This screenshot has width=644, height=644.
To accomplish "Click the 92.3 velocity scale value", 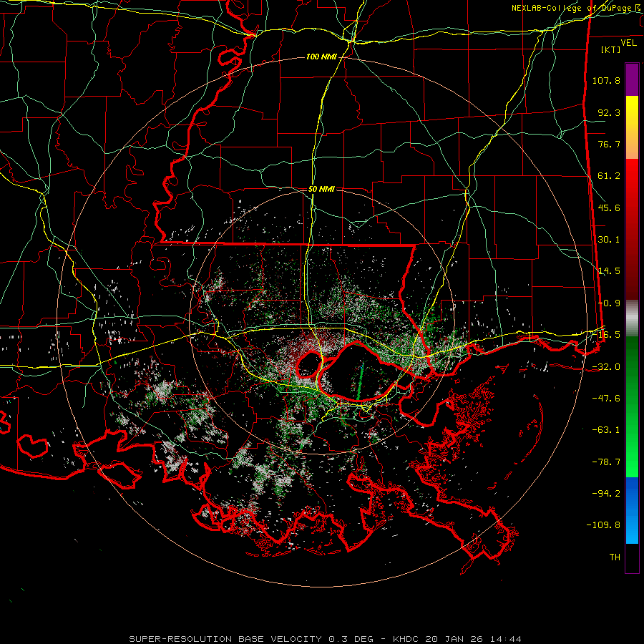I will tap(609, 112).
